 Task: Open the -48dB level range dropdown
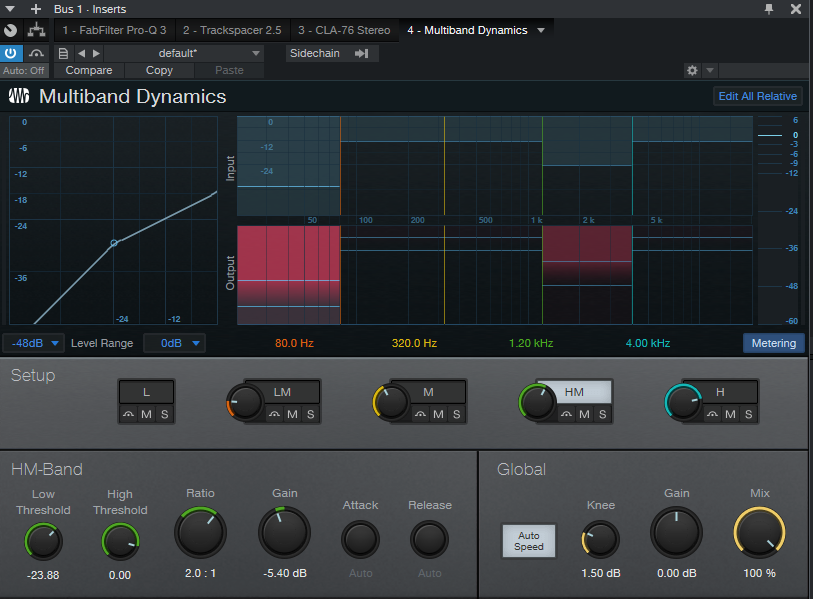point(33,343)
